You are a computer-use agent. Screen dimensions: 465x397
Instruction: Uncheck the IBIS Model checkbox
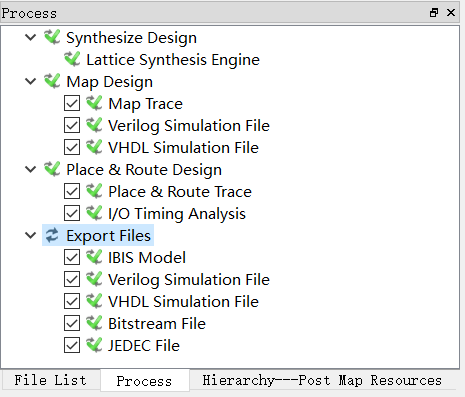coord(72,257)
